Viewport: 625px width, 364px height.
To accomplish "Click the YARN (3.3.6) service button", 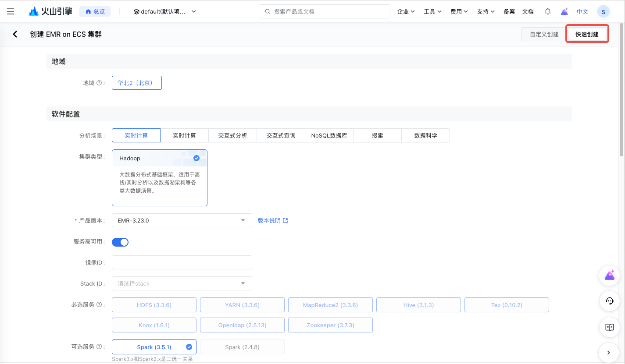I will tap(242, 305).
